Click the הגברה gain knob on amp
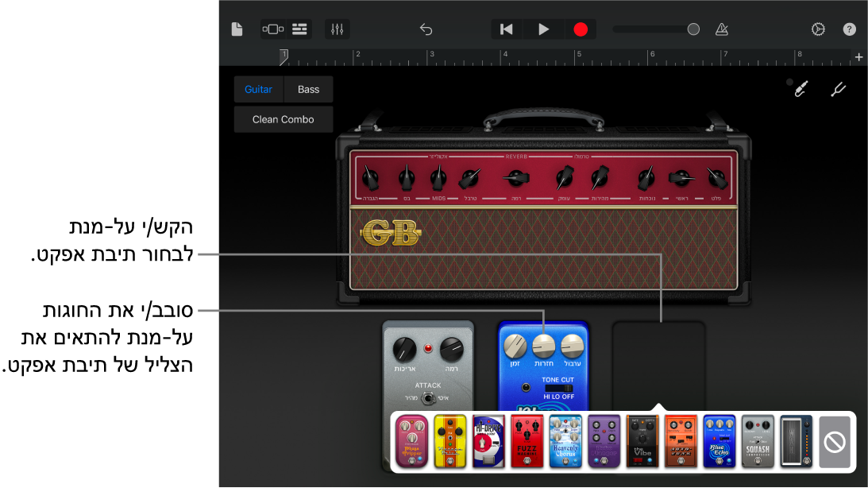 pos(370,178)
